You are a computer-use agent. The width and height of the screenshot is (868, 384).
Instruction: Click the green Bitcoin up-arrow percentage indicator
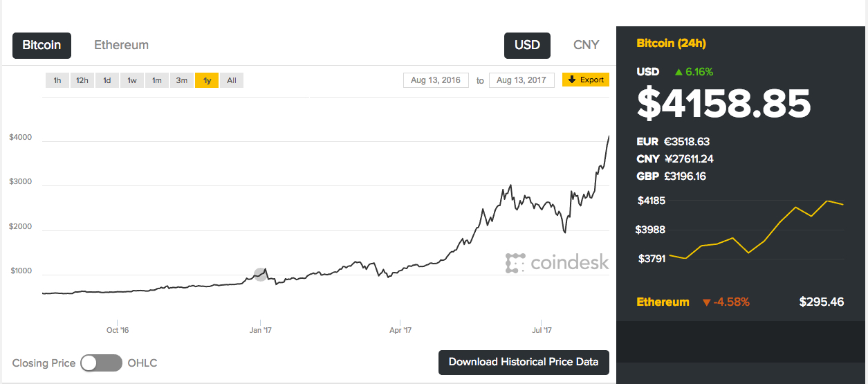point(694,72)
